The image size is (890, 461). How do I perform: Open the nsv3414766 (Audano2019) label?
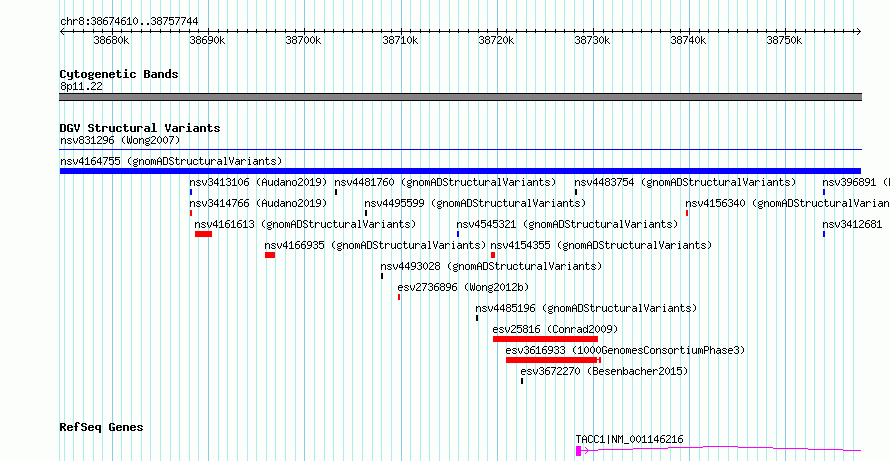coord(258,203)
